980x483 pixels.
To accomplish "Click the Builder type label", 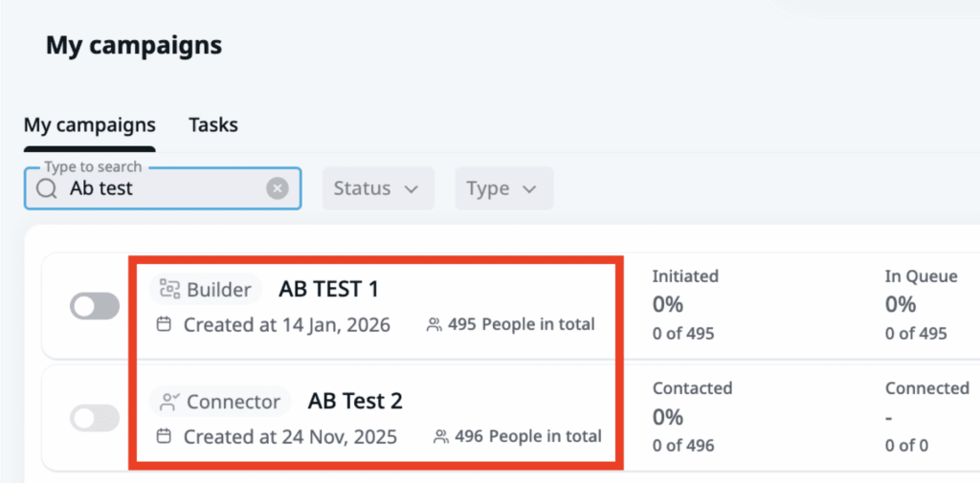I will point(219,289).
